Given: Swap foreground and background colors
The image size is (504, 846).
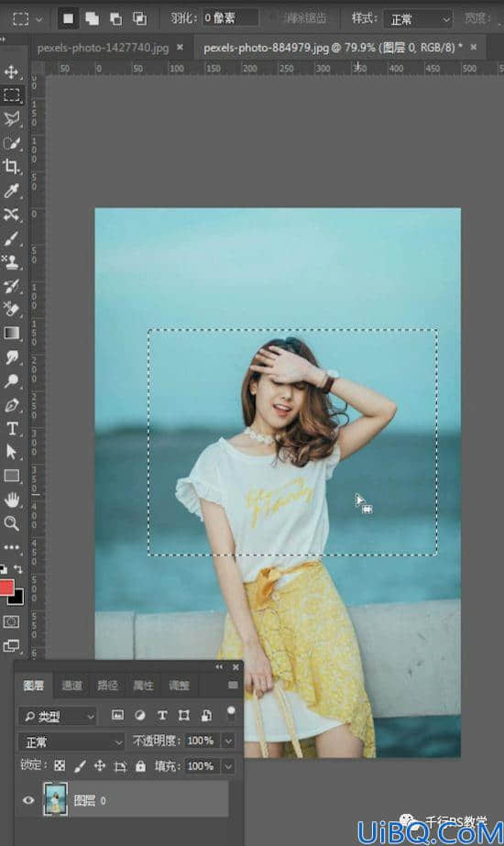Looking at the screenshot, I should [x=17, y=568].
